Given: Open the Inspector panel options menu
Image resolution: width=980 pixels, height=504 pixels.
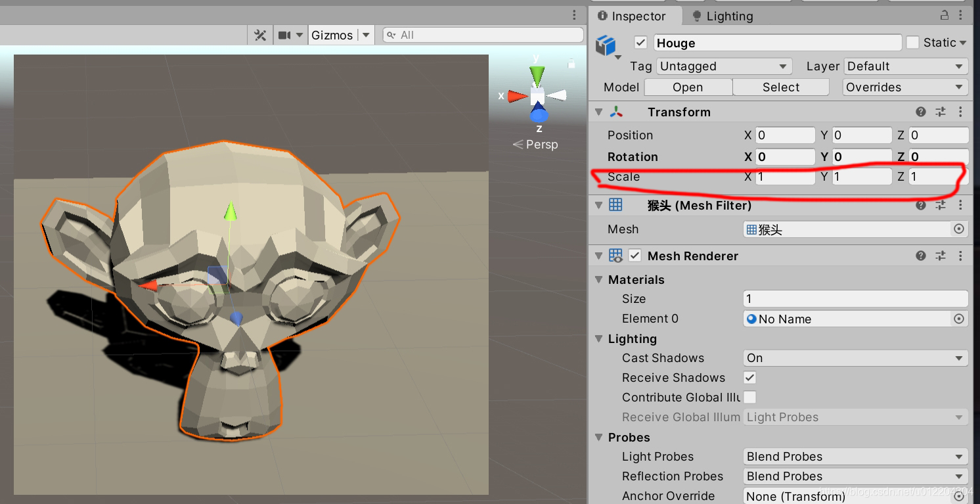Looking at the screenshot, I should 961,15.
